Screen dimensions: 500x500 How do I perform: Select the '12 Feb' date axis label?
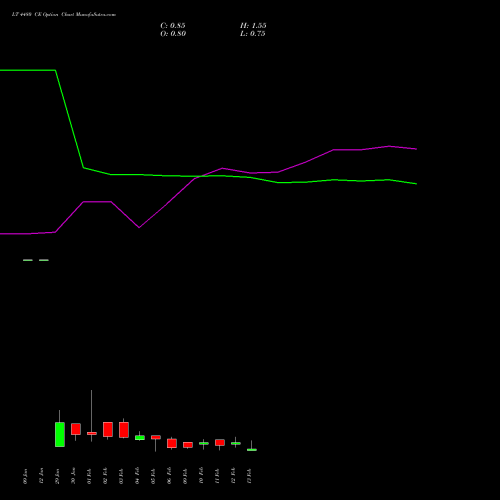click(233, 476)
